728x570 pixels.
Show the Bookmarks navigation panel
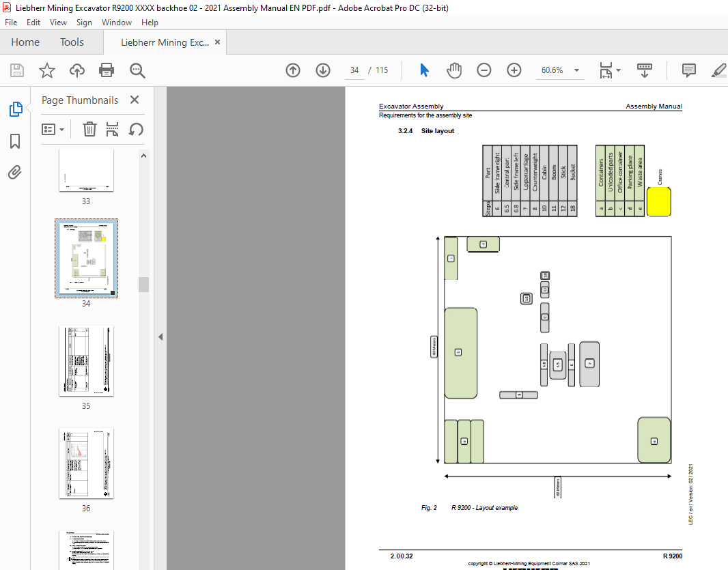coord(15,141)
